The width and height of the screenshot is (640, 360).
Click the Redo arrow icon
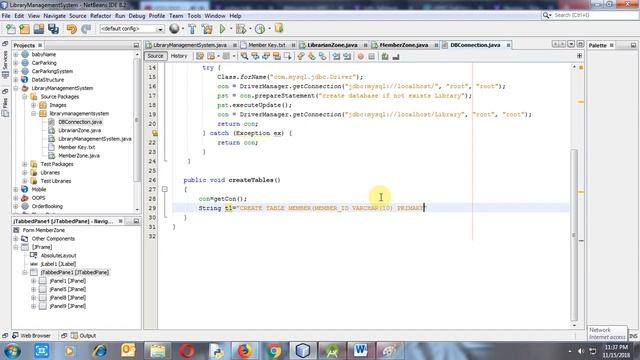coord(86,29)
